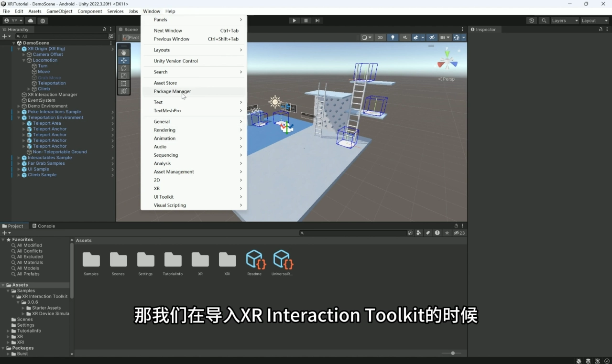Toggle 2D scene view mode
Screen dimensions: 612x364
tap(380, 37)
